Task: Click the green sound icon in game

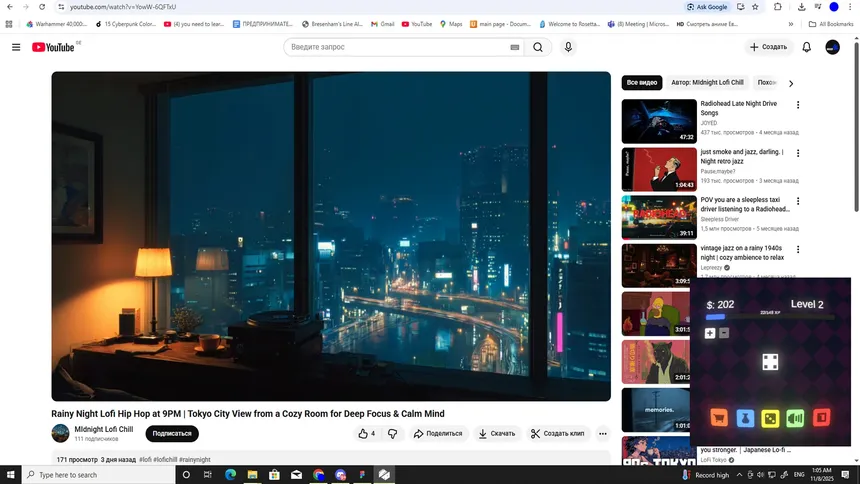Action: click(796, 418)
